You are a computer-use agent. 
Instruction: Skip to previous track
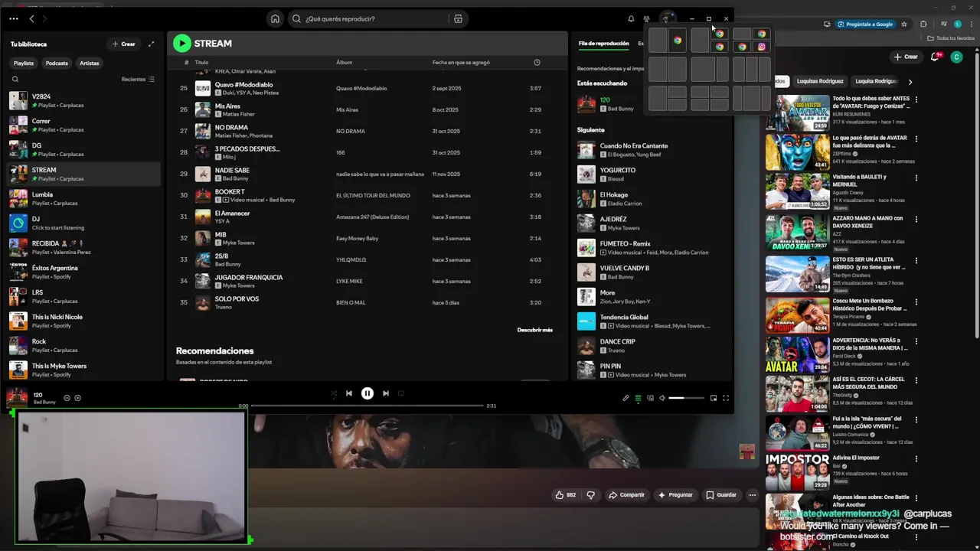click(x=349, y=393)
